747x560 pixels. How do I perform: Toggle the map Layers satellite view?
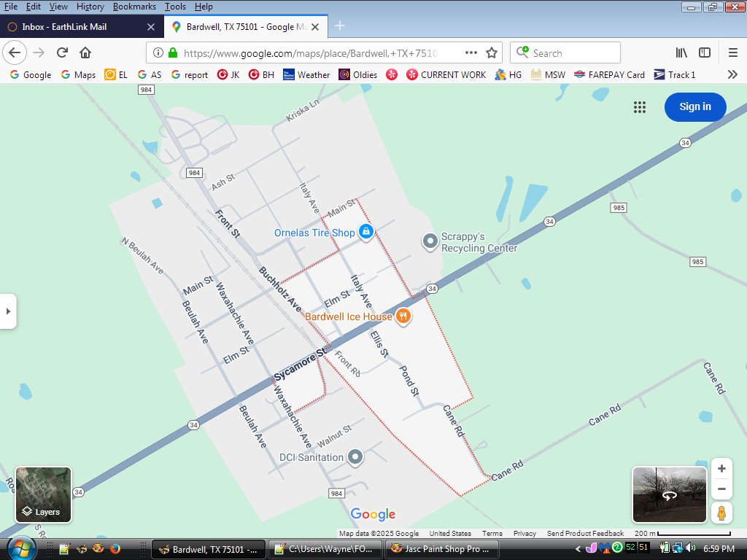point(43,495)
